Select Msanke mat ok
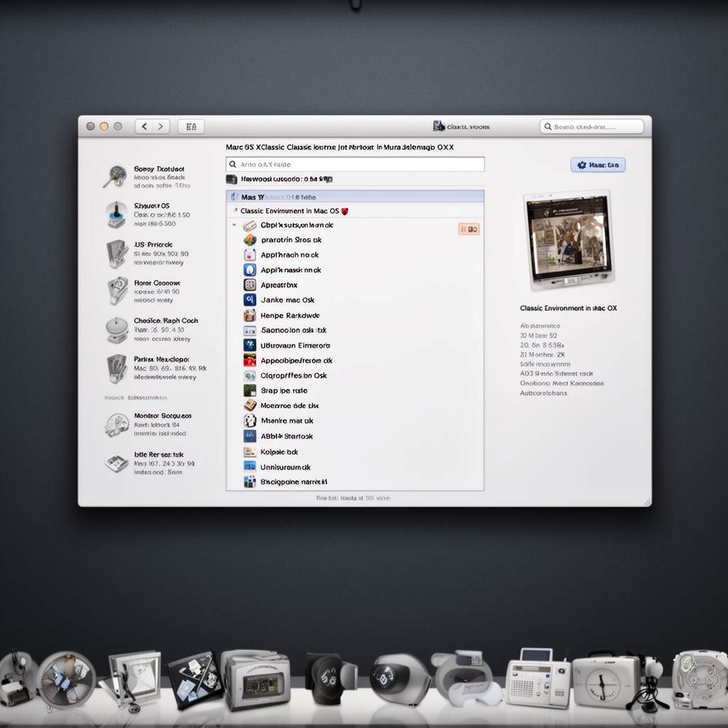728x728 pixels. (x=355, y=421)
